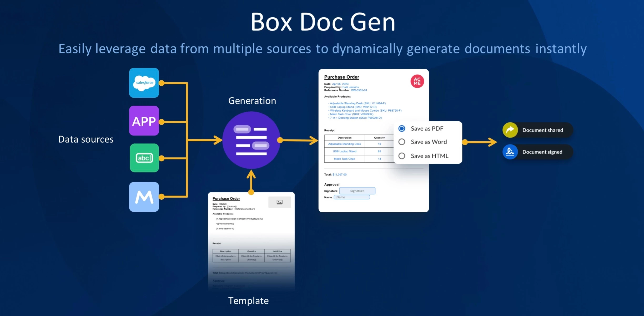644x316 pixels.
Task: Select the Save as Word option
Action: [x=402, y=142]
